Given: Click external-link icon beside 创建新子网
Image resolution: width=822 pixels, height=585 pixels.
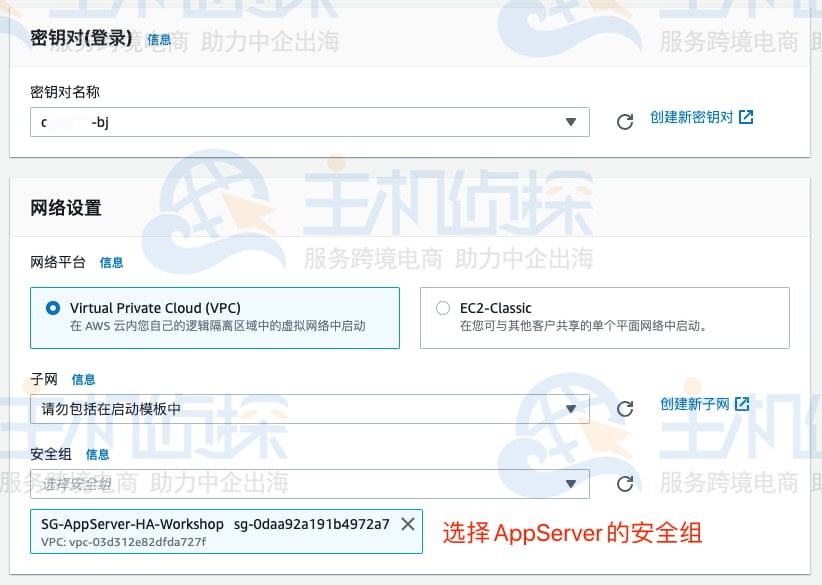Looking at the screenshot, I should pyautogui.click(x=742, y=404).
